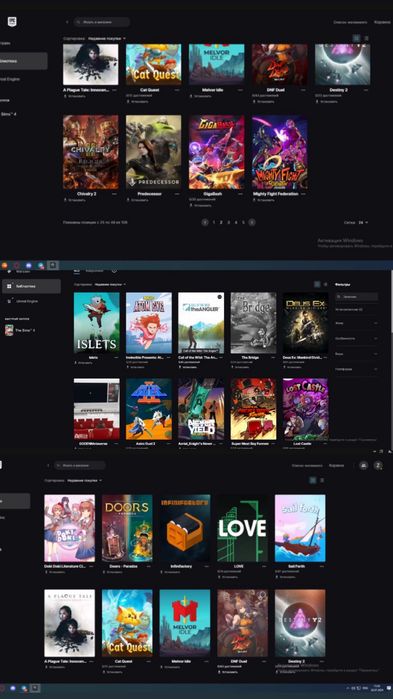Select Library sidebar item in middle window
Screen dimensions: 393x699
pyautogui.click(x=31, y=286)
